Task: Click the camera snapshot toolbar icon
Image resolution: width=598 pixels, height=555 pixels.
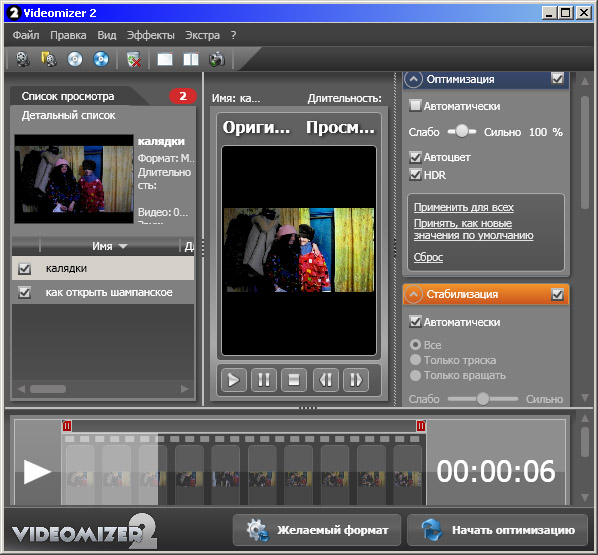Action: pos(217,60)
